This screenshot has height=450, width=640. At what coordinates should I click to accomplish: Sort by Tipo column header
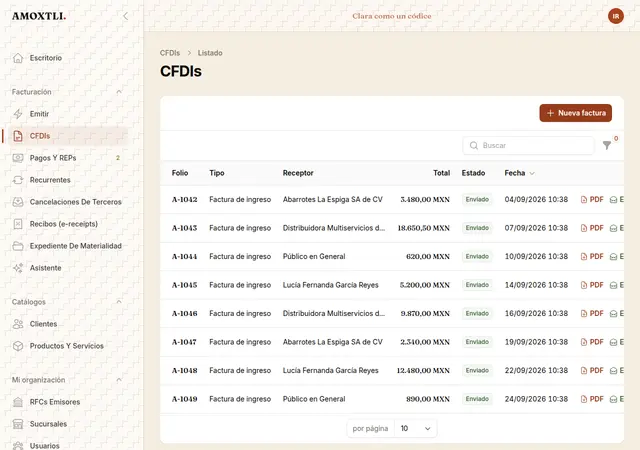pyautogui.click(x=217, y=173)
